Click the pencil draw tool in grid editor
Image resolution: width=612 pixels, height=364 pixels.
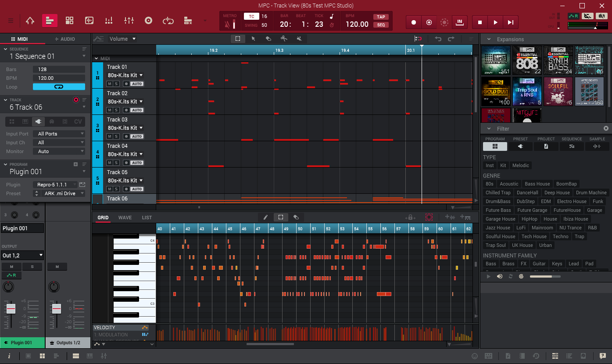click(x=265, y=217)
